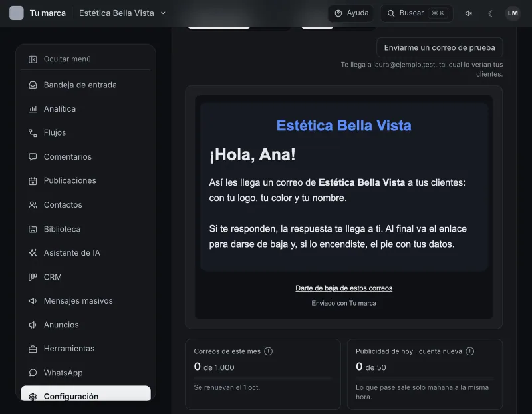This screenshot has width=532, height=414.
Task: Select the CRM board icon
Action: [x=33, y=277]
